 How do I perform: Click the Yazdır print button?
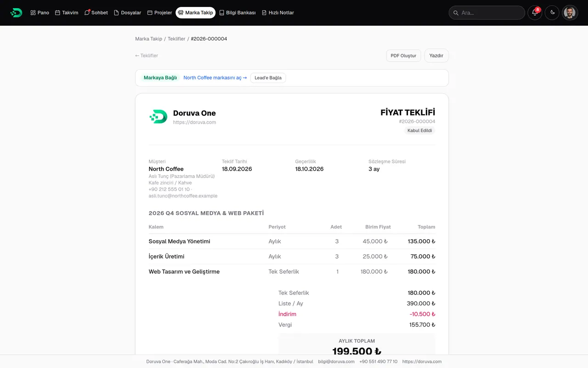436,56
